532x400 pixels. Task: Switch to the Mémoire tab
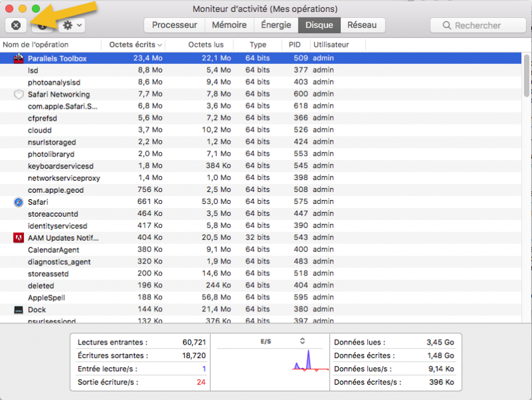(229, 25)
